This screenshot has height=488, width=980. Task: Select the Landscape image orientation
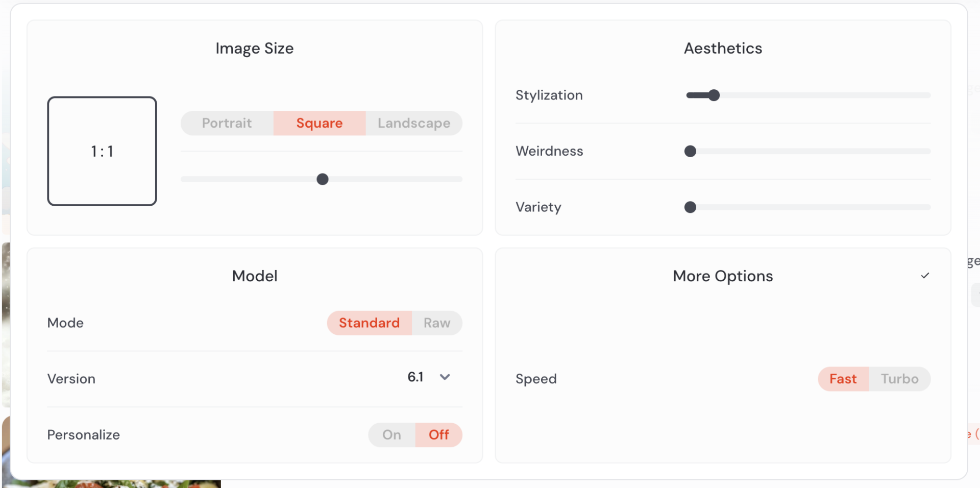[x=414, y=123]
